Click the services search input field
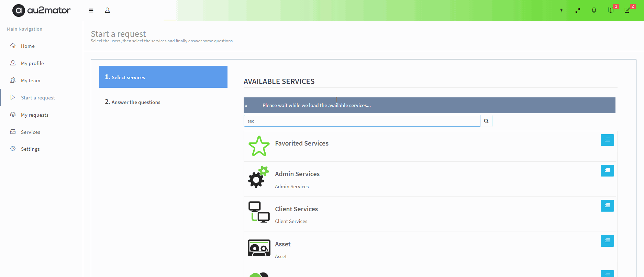The height and width of the screenshot is (277, 644). (x=362, y=121)
